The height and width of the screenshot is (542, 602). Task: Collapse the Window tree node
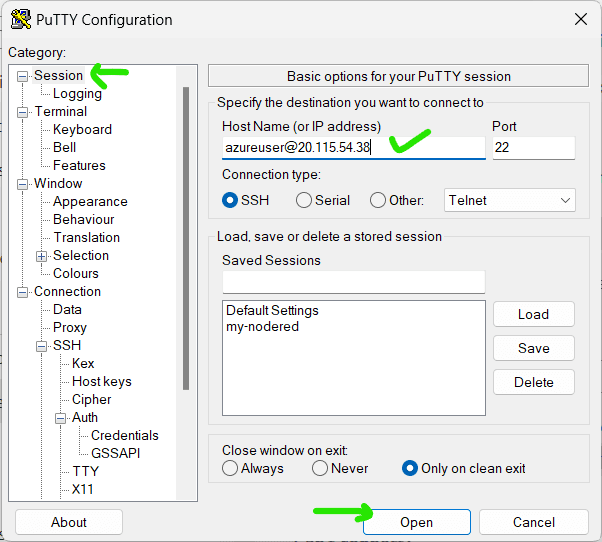23,184
